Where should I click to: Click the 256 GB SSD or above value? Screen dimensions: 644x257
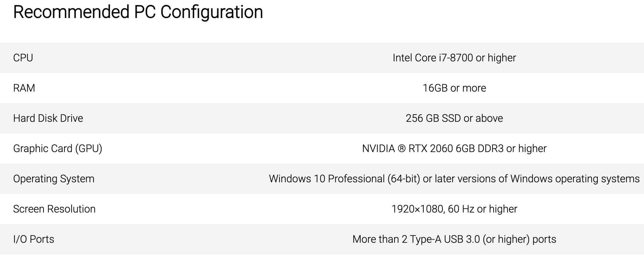454,118
